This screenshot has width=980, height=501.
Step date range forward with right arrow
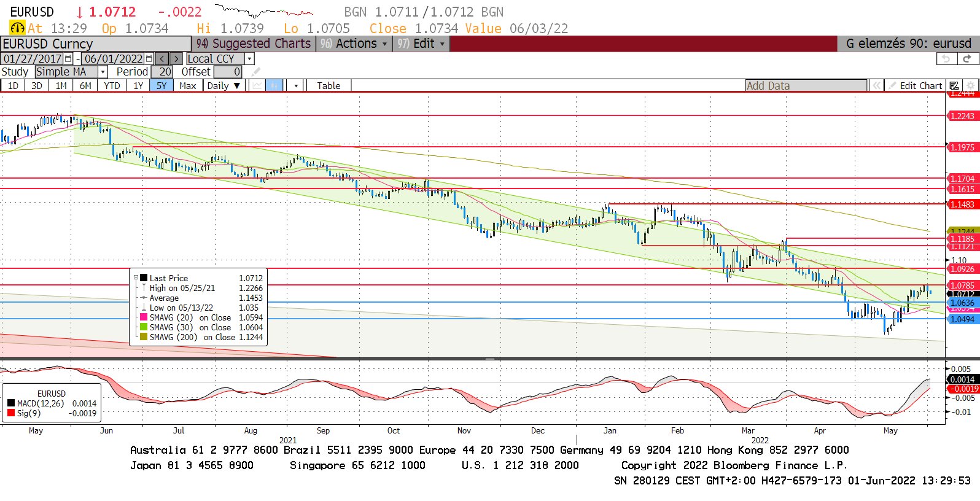(176, 59)
